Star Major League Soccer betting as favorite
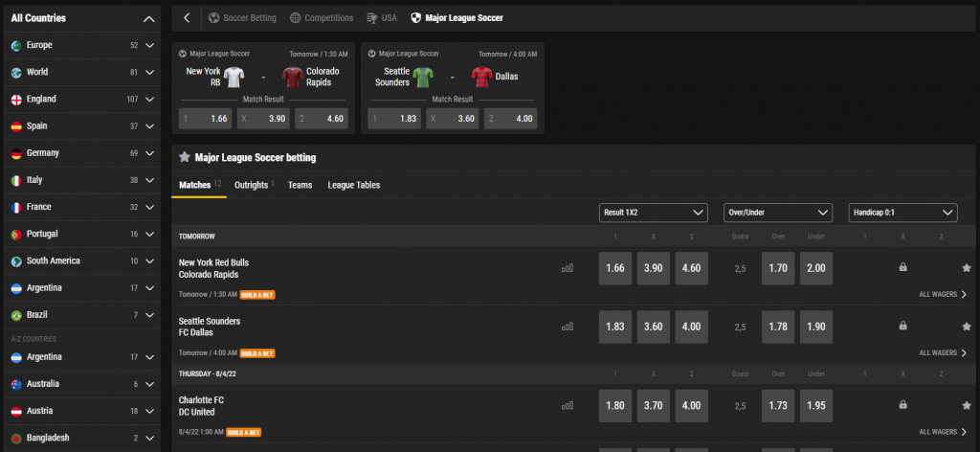This screenshot has height=452, width=980. point(185,157)
